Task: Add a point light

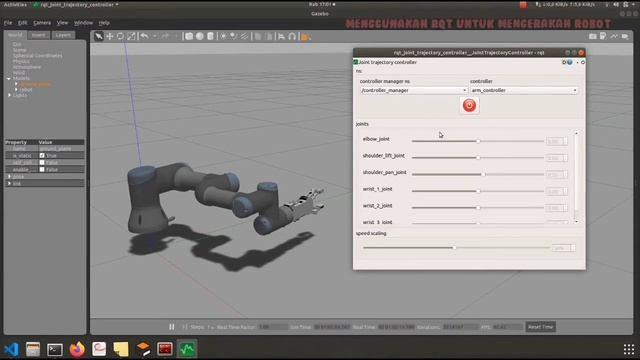Action: click(223, 36)
